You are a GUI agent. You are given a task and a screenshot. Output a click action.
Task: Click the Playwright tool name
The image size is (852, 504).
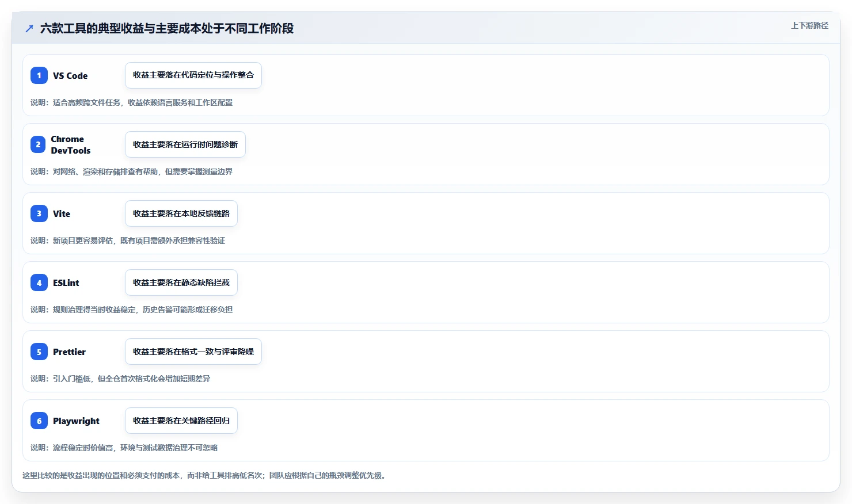(x=76, y=421)
